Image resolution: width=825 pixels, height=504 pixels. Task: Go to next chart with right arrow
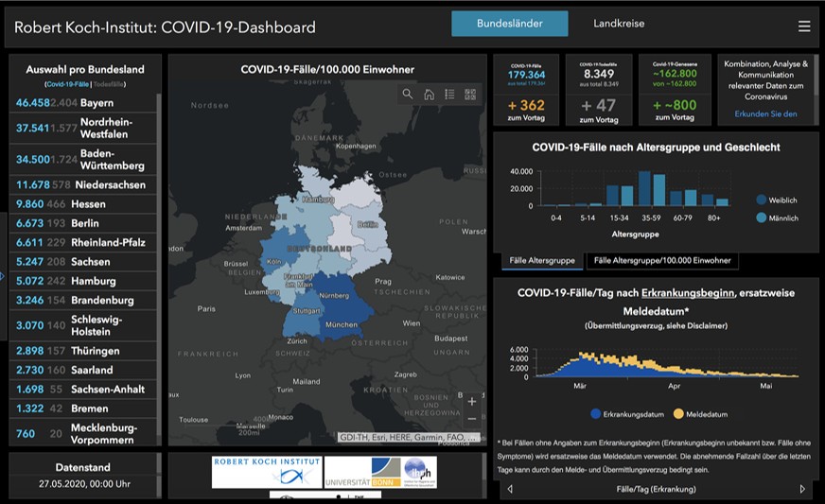802,489
